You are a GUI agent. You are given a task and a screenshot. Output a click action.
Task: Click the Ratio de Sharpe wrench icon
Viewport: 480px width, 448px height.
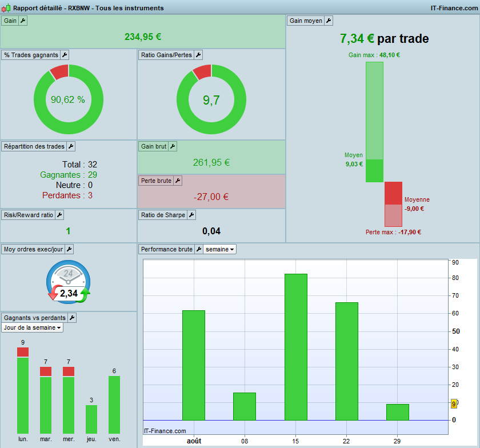[191, 215]
